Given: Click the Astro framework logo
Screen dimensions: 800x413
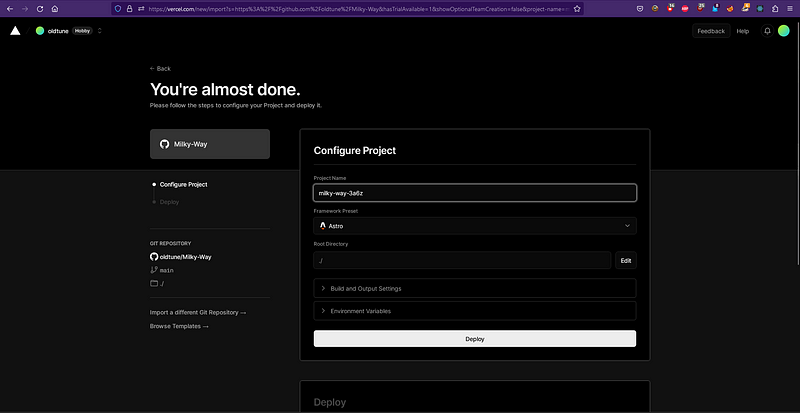Looking at the screenshot, I should point(322,226).
